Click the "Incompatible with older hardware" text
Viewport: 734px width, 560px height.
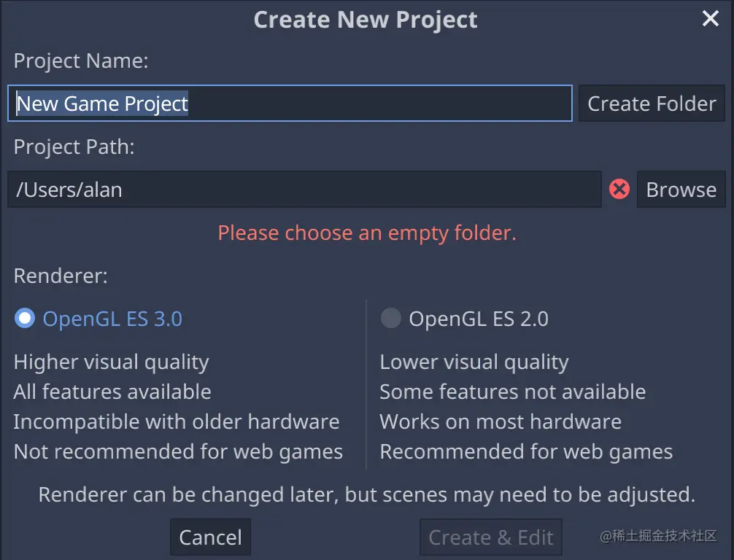pos(177,422)
